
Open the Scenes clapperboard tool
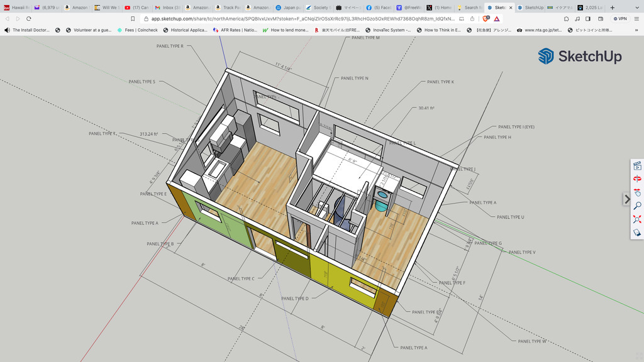pos(636,166)
